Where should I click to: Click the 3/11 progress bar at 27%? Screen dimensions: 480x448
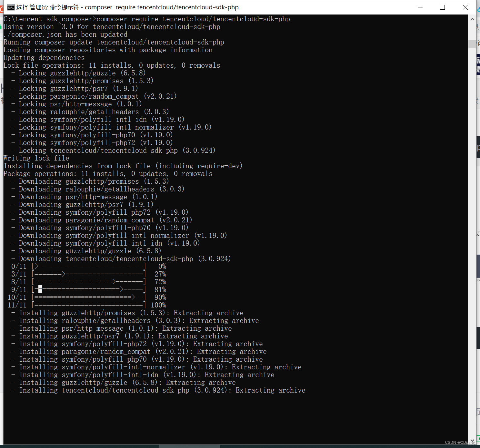coord(89,274)
